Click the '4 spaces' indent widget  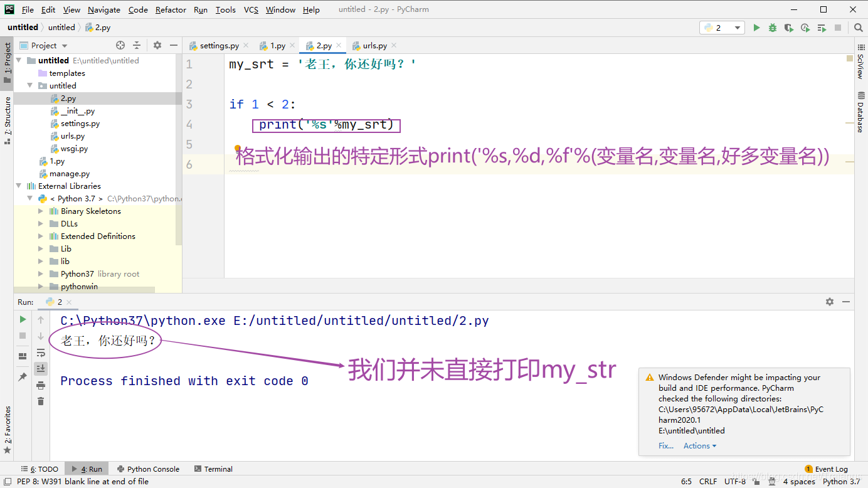coord(799,482)
